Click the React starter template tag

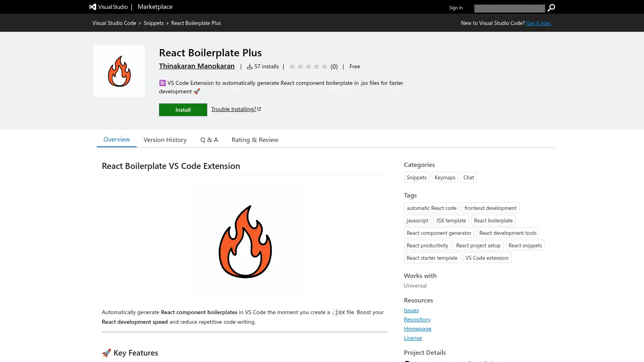[x=432, y=258]
